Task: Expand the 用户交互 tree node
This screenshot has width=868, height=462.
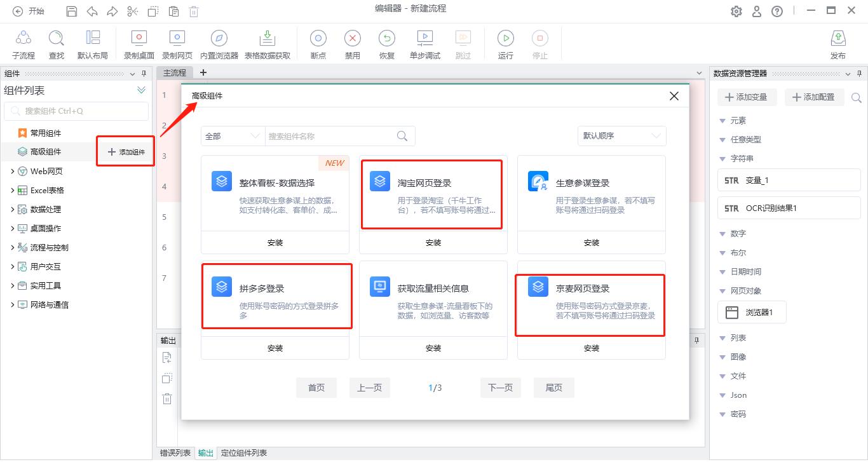Action: [13, 266]
